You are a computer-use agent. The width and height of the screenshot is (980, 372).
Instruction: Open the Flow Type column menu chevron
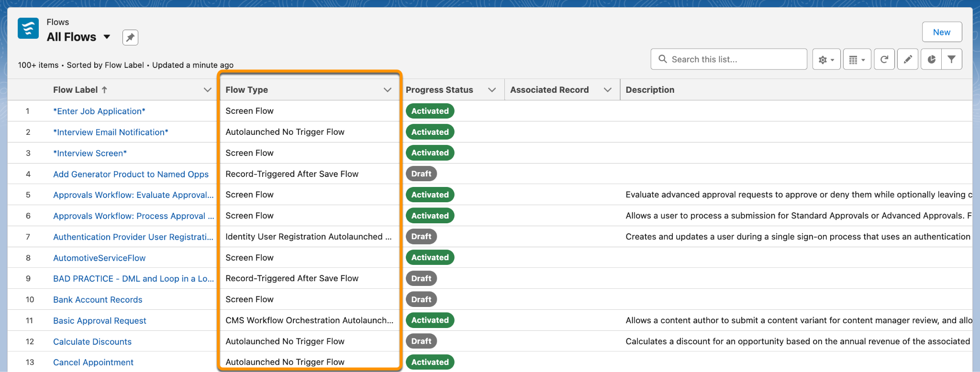click(388, 90)
